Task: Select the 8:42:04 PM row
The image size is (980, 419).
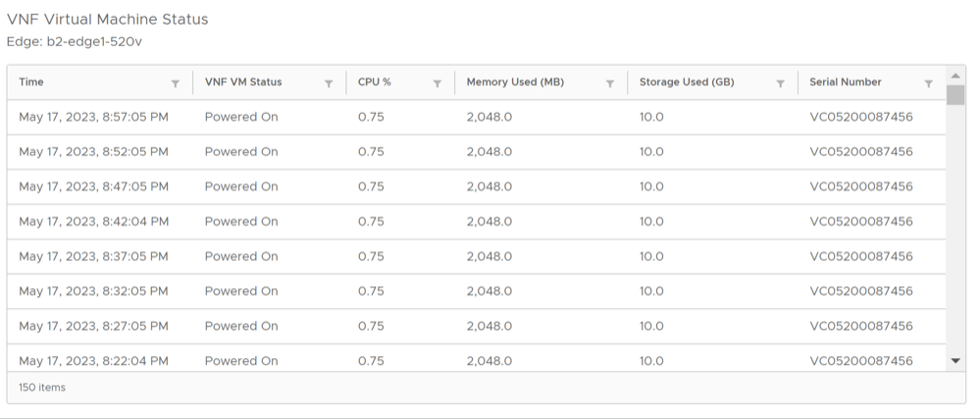Action: [93, 222]
